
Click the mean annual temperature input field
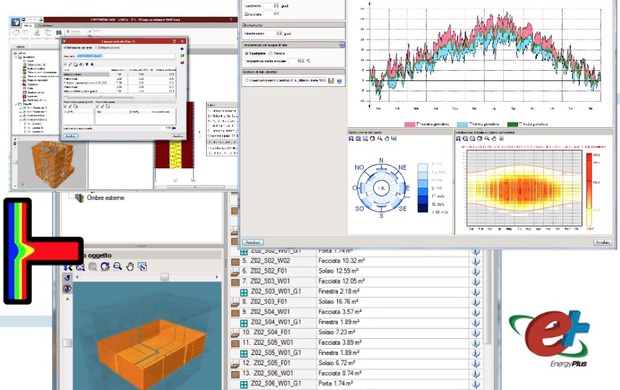(x=296, y=61)
